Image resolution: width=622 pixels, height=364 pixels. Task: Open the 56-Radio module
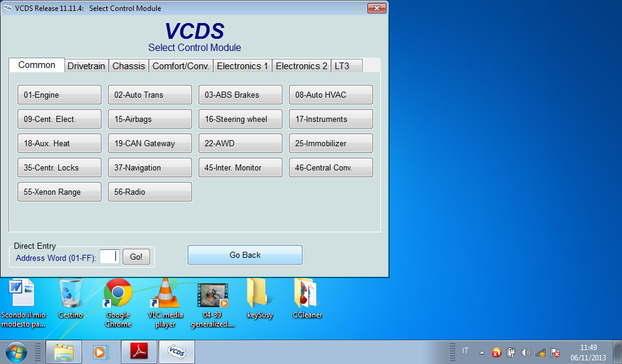coord(150,192)
